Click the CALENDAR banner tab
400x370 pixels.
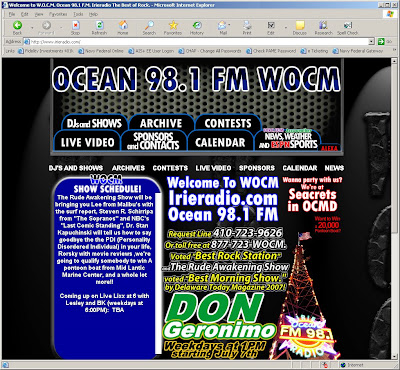[x=220, y=142]
